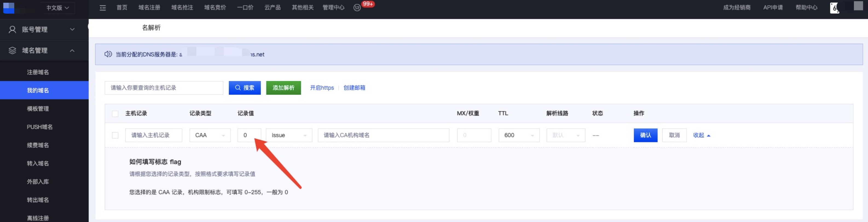Check the new record row checkbox
The image size is (868, 222).
pyautogui.click(x=115, y=135)
